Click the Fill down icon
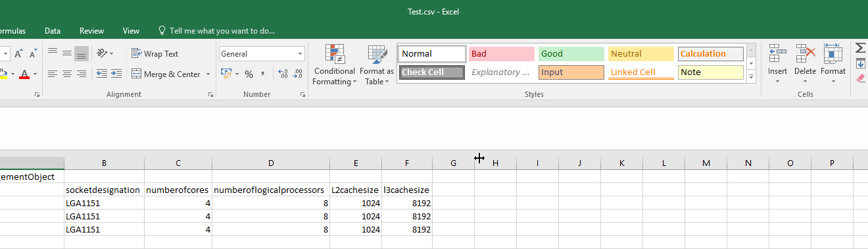Screen dimensions: 868x249 [x=860, y=64]
